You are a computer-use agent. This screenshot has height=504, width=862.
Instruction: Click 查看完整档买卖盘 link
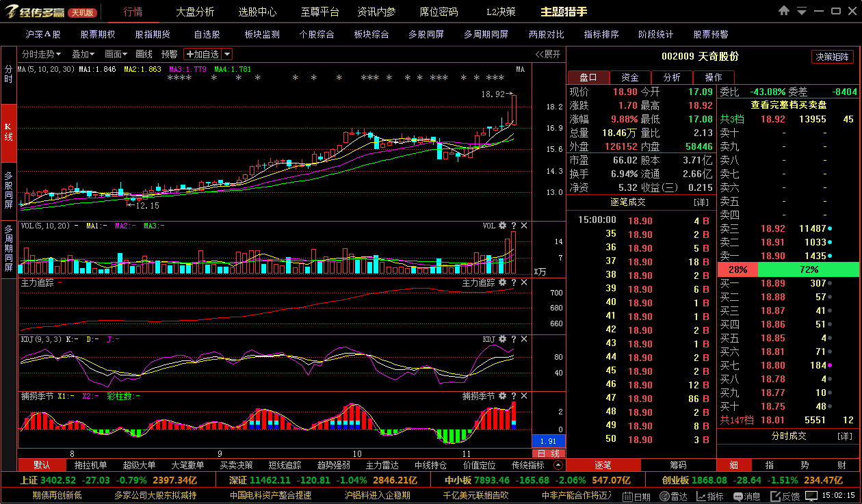pyautogui.click(x=788, y=105)
